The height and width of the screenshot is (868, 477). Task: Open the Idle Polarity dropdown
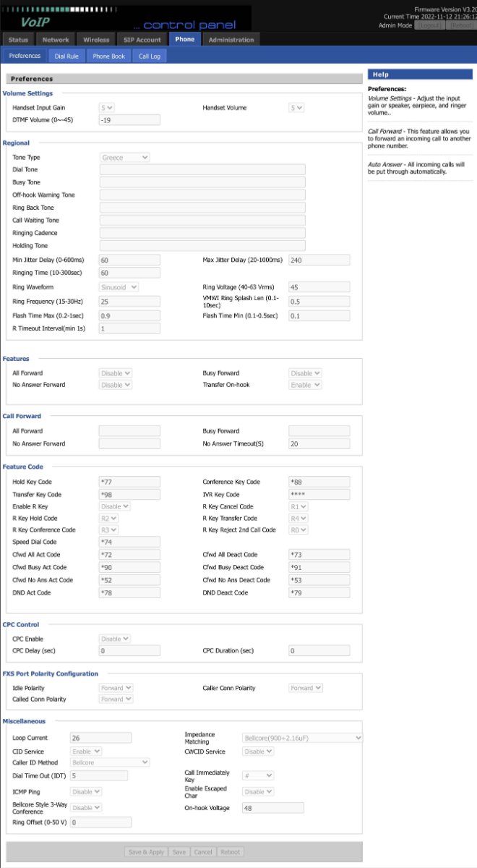point(116,688)
